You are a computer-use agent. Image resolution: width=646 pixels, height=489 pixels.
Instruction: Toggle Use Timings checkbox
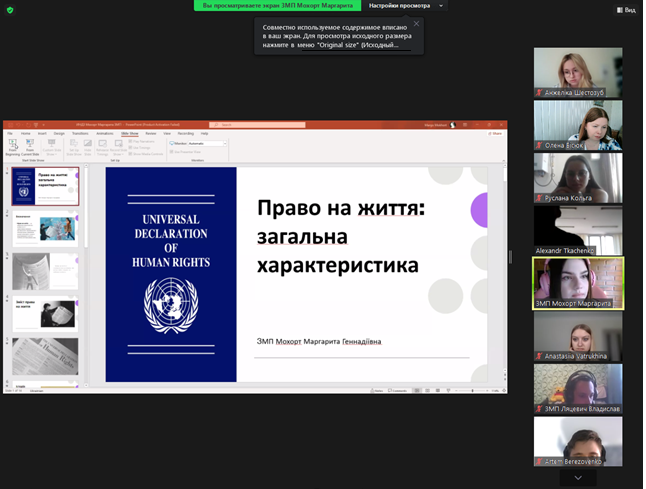tap(130, 147)
